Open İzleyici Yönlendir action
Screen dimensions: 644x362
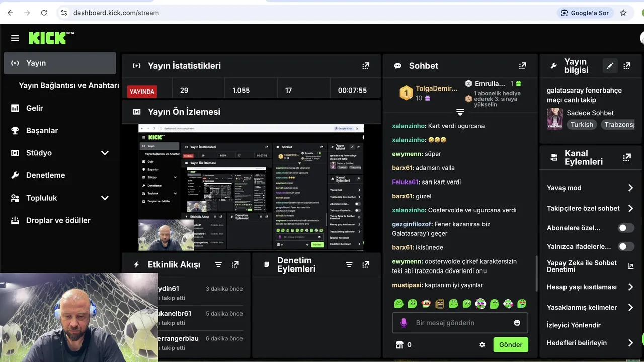click(x=574, y=325)
